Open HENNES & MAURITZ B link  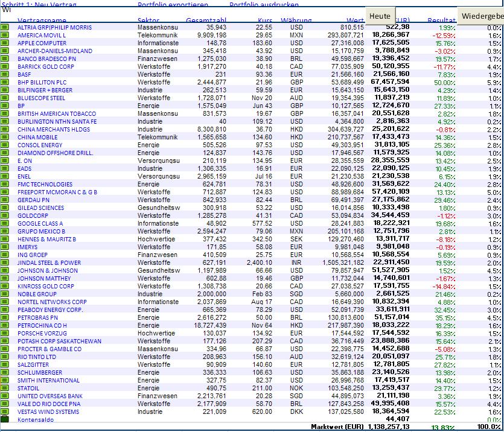click(x=47, y=240)
